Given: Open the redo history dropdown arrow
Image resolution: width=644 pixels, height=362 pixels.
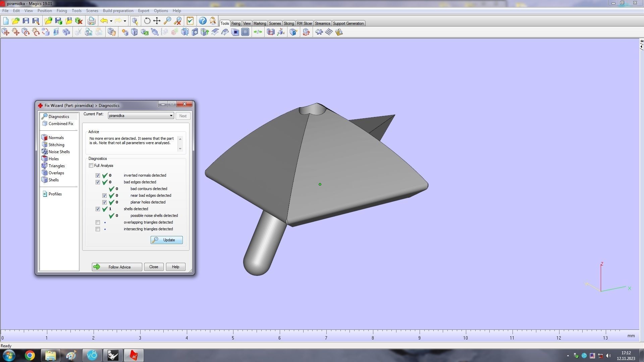Looking at the screenshot, I should (125, 21).
